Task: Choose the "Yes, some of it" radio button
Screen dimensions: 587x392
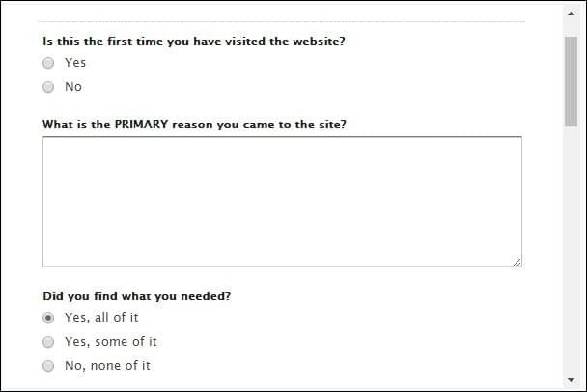Action: pos(48,342)
